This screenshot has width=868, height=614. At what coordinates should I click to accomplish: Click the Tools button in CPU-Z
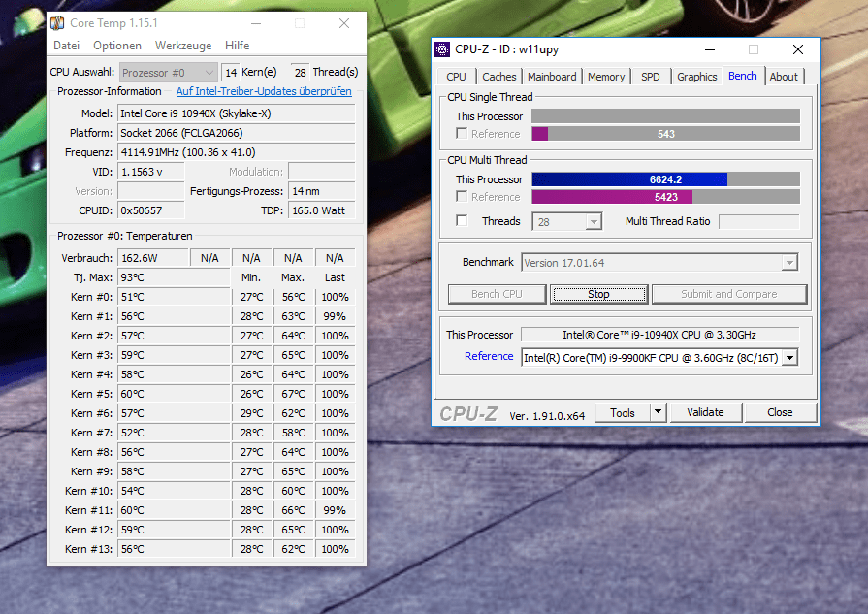point(623,412)
